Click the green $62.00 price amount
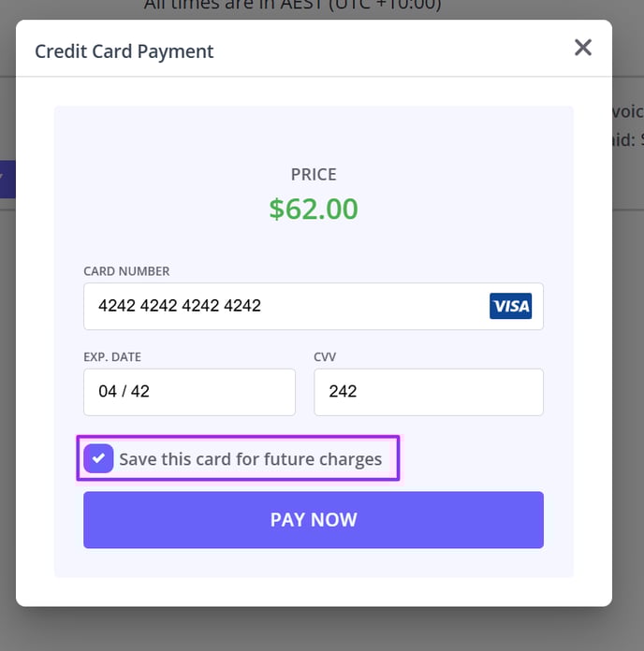 tap(314, 209)
